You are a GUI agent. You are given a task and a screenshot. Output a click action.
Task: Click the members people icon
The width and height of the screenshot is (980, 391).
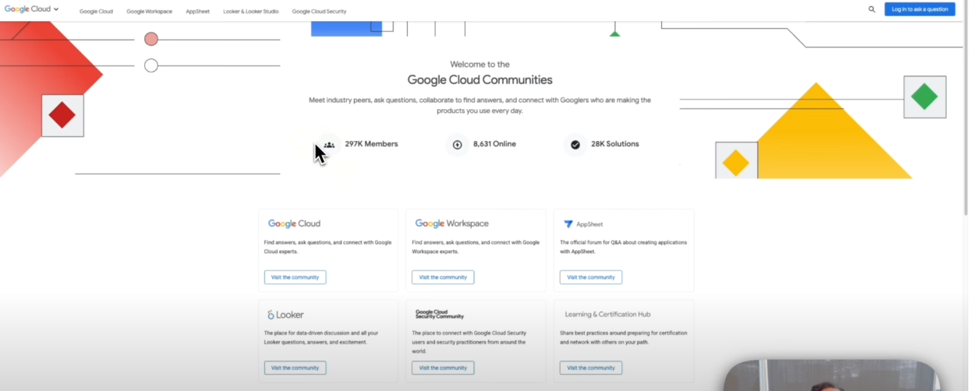coord(329,144)
